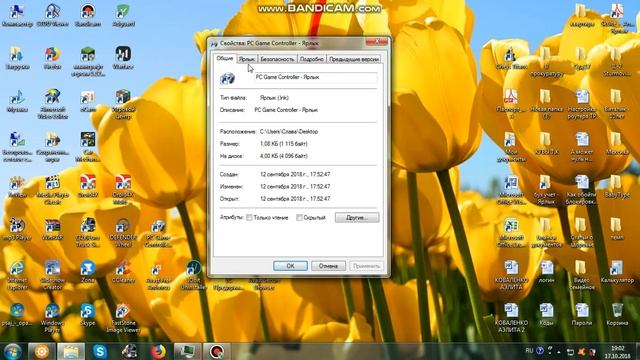Viewport: 640px width, 360px height.
Task: Open the BabyType folder
Action: click(x=617, y=186)
